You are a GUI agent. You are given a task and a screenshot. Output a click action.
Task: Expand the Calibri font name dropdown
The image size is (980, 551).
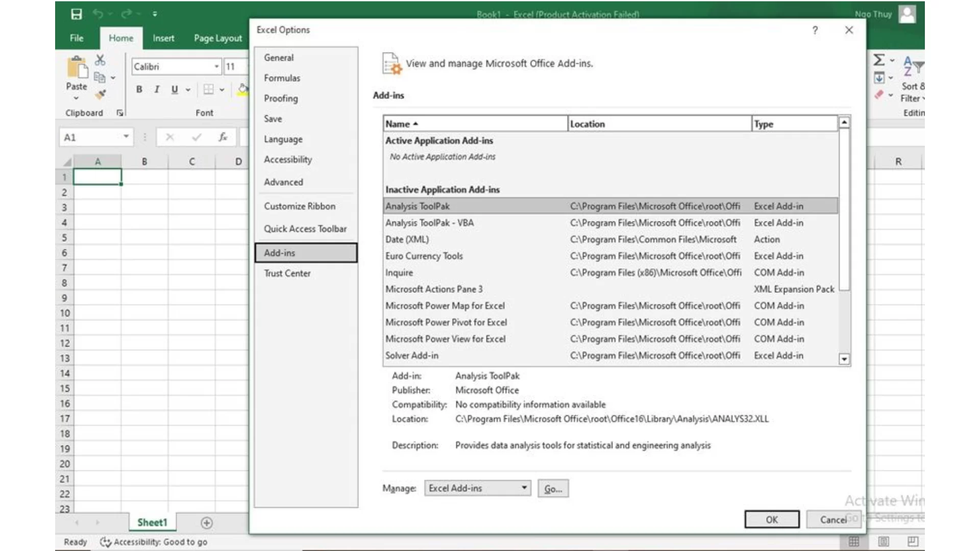pos(216,67)
